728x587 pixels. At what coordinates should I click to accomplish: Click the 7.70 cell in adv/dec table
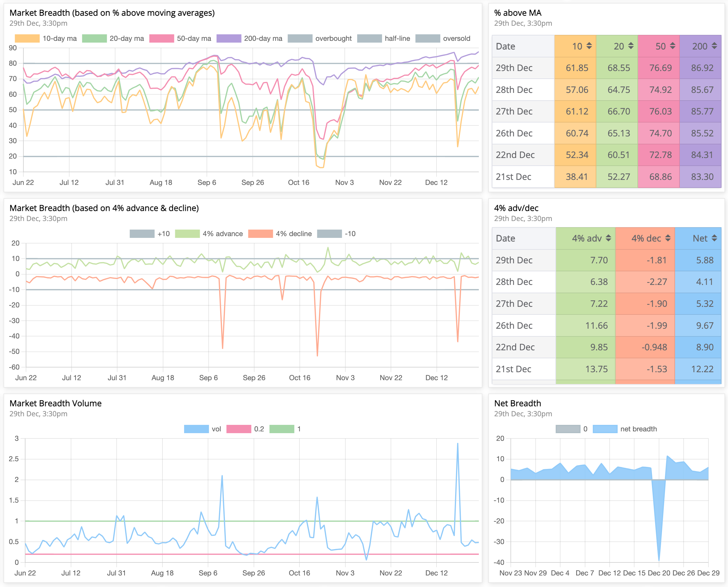coord(585,260)
